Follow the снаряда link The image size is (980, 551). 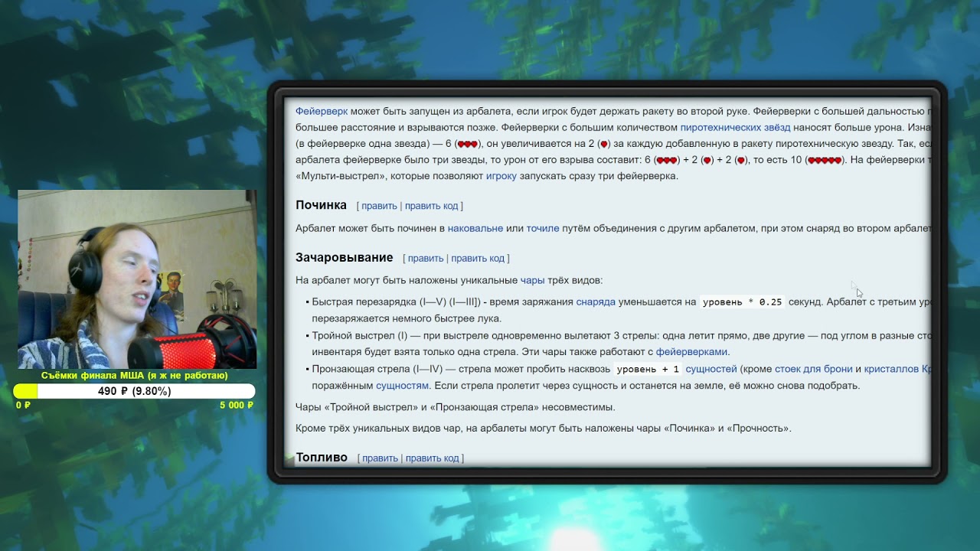(x=596, y=302)
